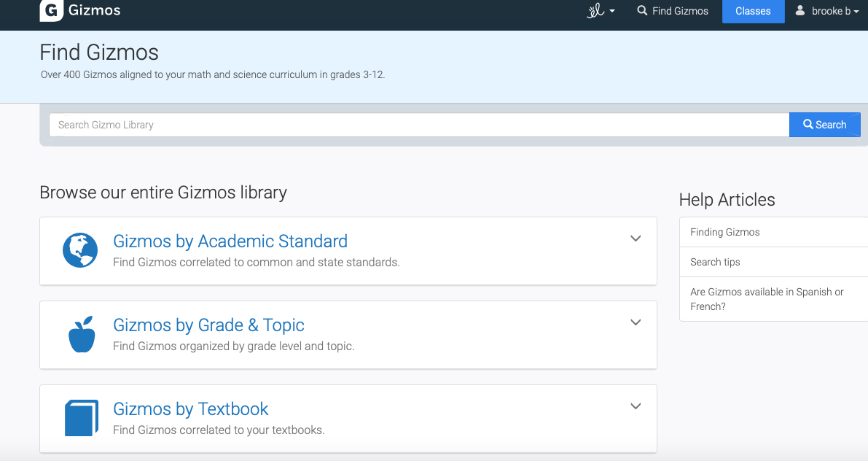Screen dimensions: 868x461
Task: Open the Spanish or French availability article
Action: tap(774, 299)
